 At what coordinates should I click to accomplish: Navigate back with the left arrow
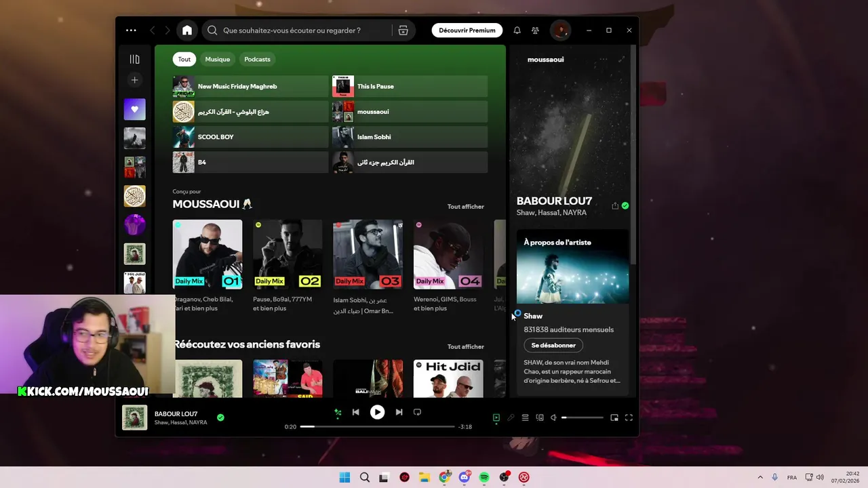153,30
